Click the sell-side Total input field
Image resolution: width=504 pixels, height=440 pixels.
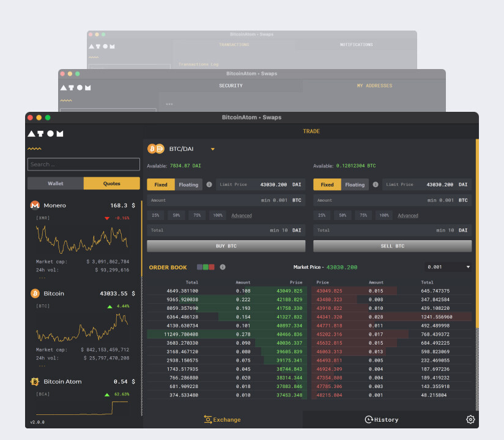[393, 230]
